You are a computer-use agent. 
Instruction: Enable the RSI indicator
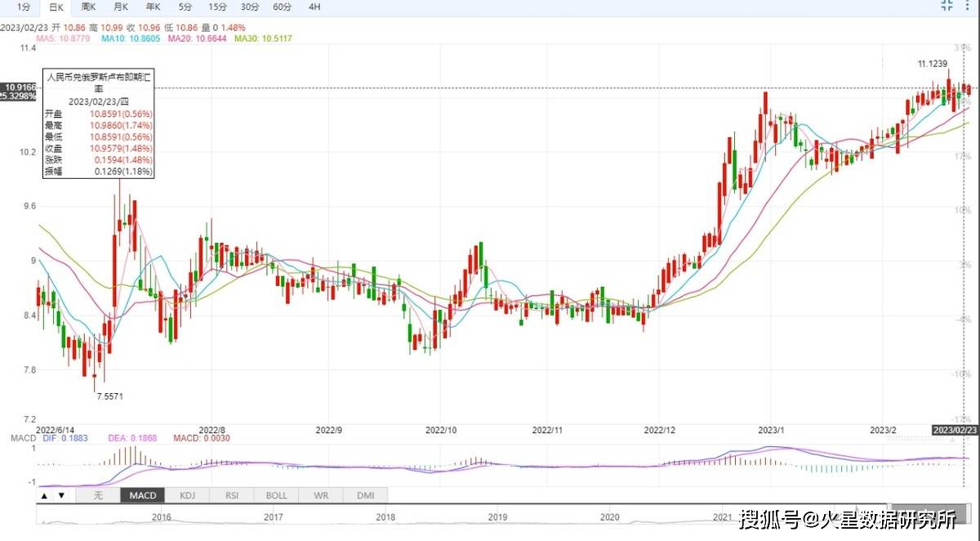click(x=231, y=495)
